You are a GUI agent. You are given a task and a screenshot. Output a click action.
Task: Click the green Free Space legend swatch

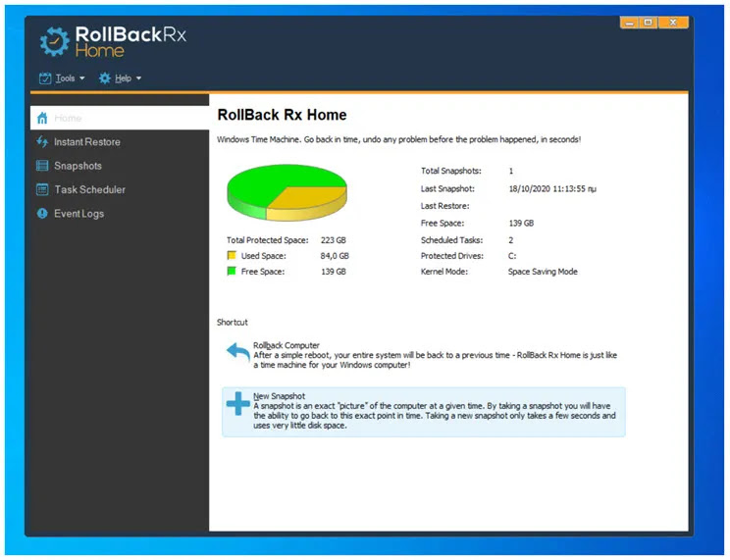[x=232, y=271]
